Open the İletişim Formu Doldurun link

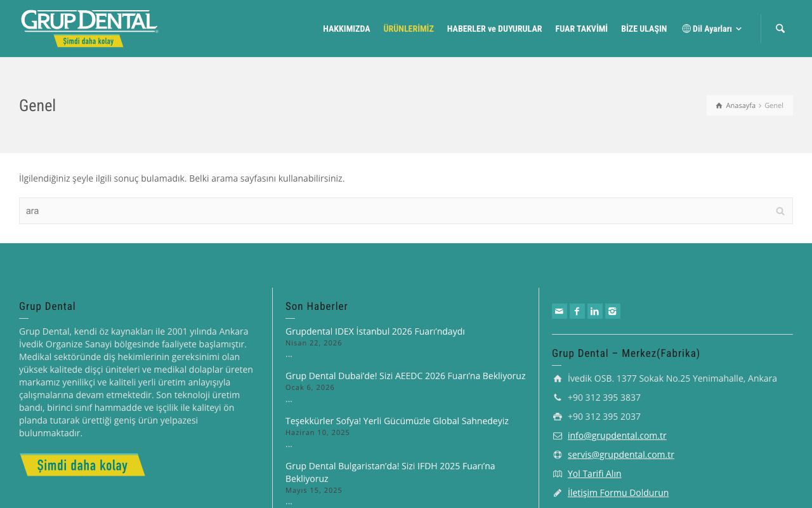[x=618, y=493]
